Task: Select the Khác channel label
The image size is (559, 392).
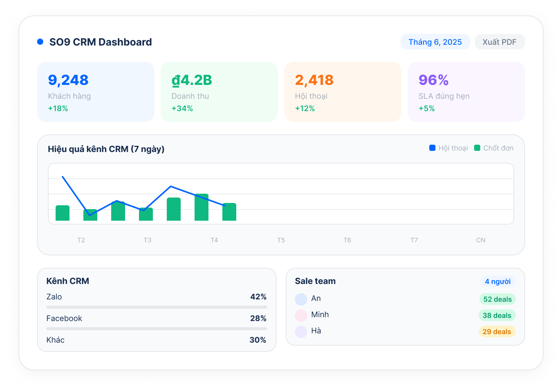Action: (x=56, y=340)
